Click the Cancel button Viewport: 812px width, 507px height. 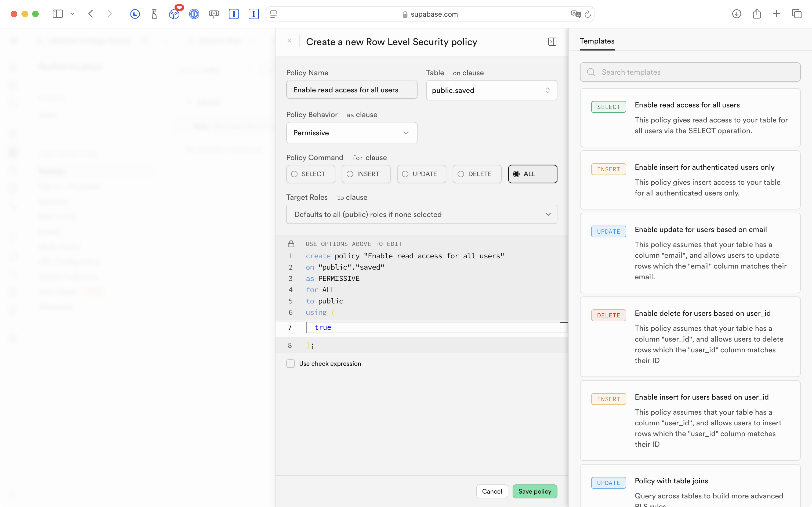(x=492, y=491)
